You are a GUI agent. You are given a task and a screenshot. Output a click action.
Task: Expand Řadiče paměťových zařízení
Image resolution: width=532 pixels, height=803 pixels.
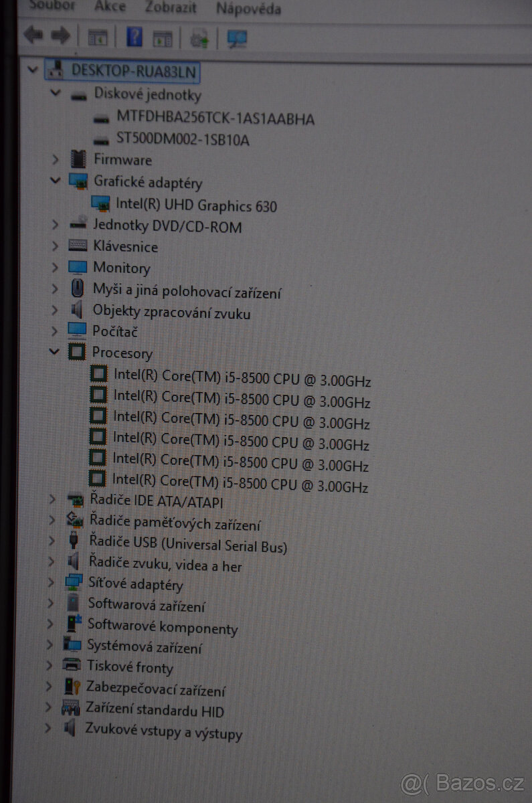(52, 520)
